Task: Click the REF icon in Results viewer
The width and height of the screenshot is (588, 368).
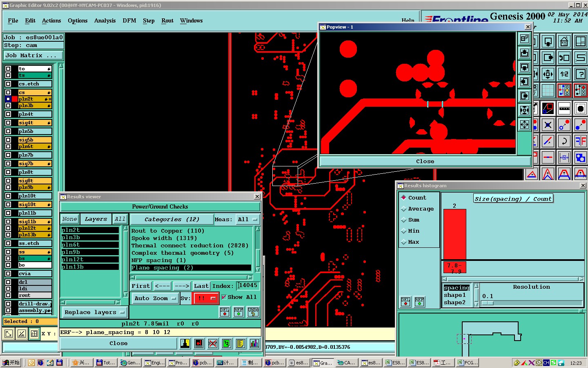Action: pyautogui.click(x=238, y=312)
